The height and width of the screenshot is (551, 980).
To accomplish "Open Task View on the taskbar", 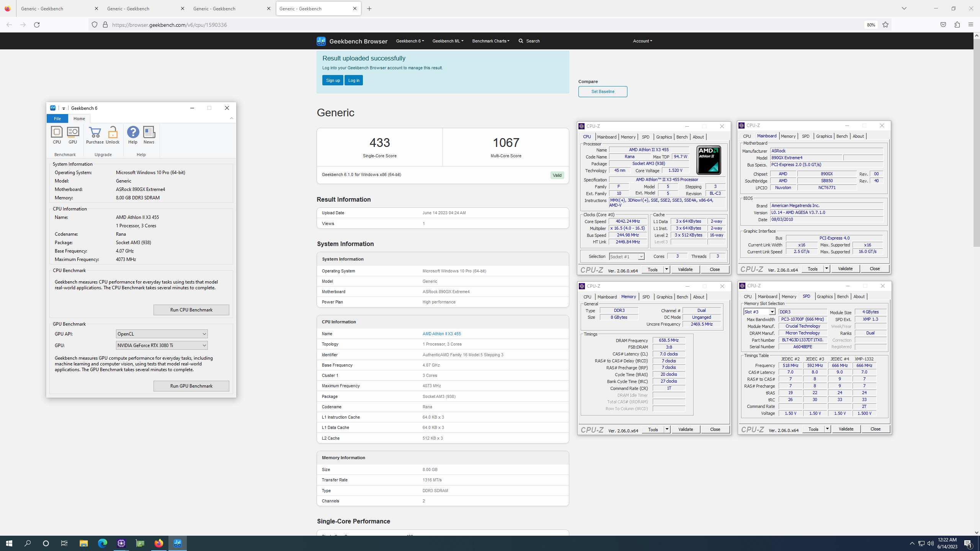I will click(64, 543).
